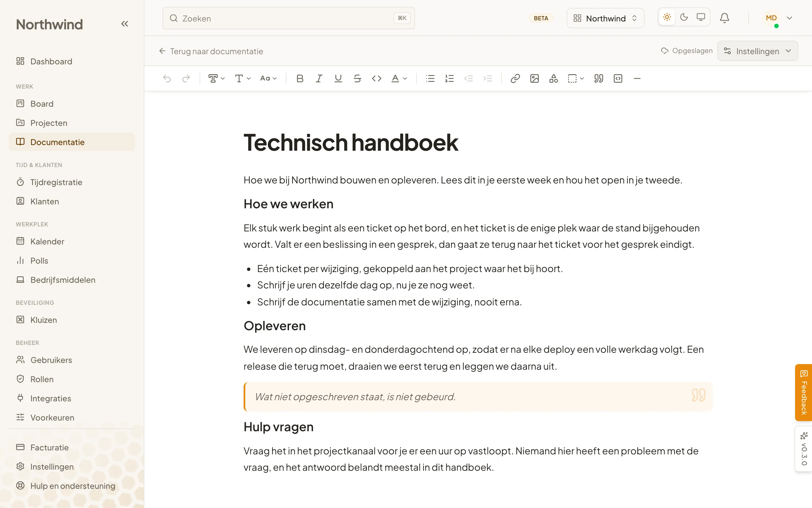Click the Technisch handboek title
The height and width of the screenshot is (508, 812).
point(351,143)
